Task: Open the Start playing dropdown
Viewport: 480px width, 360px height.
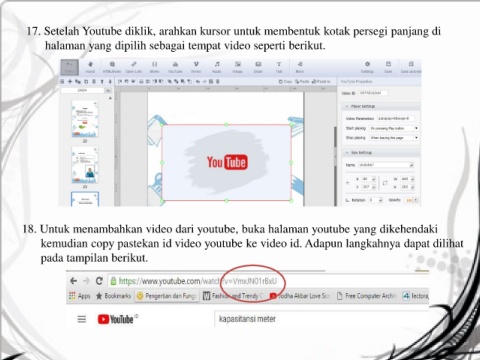Action: point(394,128)
